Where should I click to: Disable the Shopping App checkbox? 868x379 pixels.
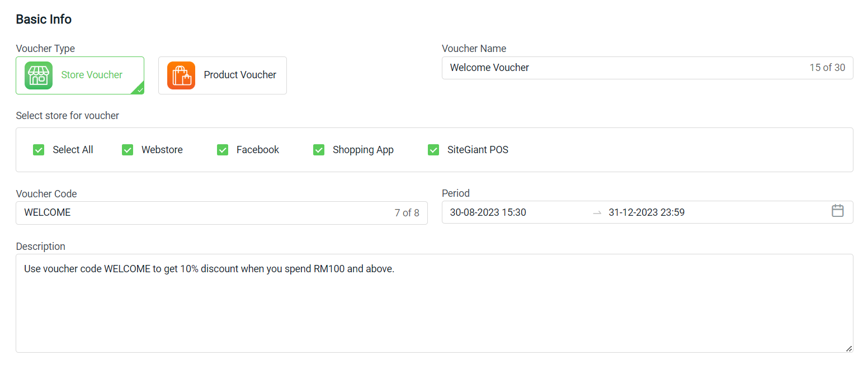[x=319, y=150]
